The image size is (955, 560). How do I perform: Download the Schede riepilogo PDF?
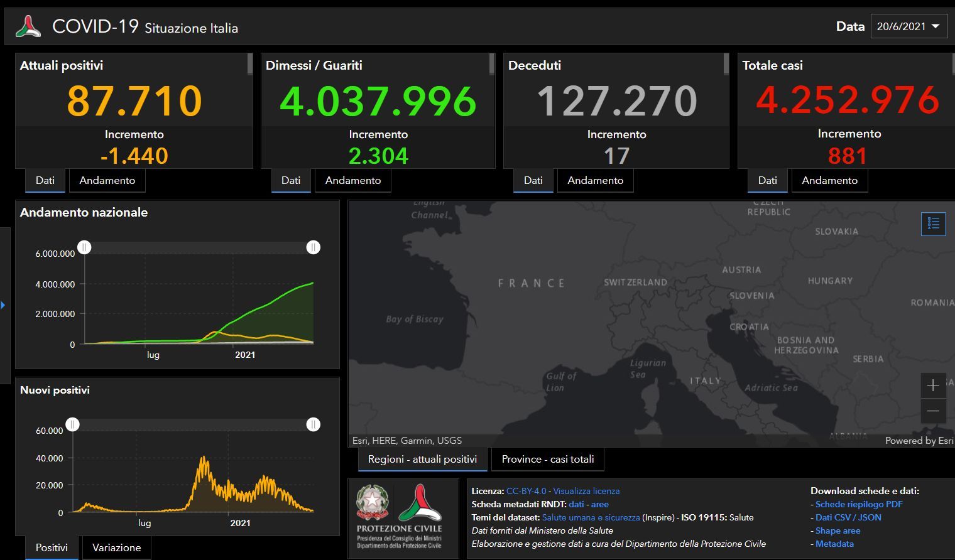(x=858, y=504)
